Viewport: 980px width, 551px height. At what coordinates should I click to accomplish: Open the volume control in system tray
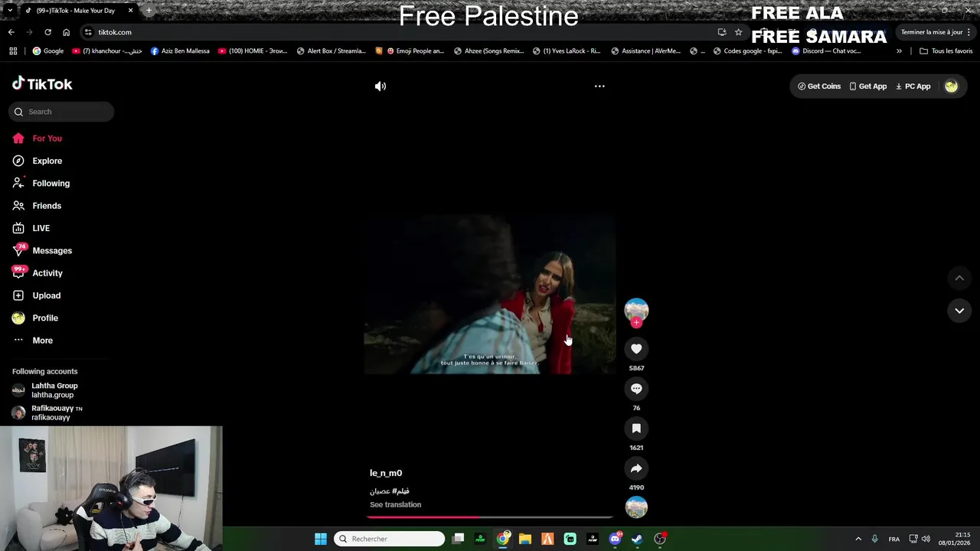point(926,539)
